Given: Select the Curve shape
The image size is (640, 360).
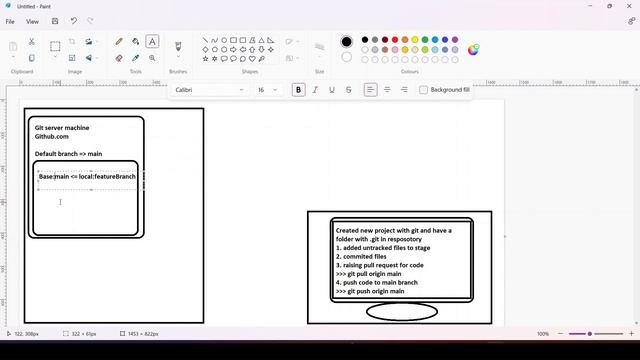Looking at the screenshot, I should [x=215, y=40].
